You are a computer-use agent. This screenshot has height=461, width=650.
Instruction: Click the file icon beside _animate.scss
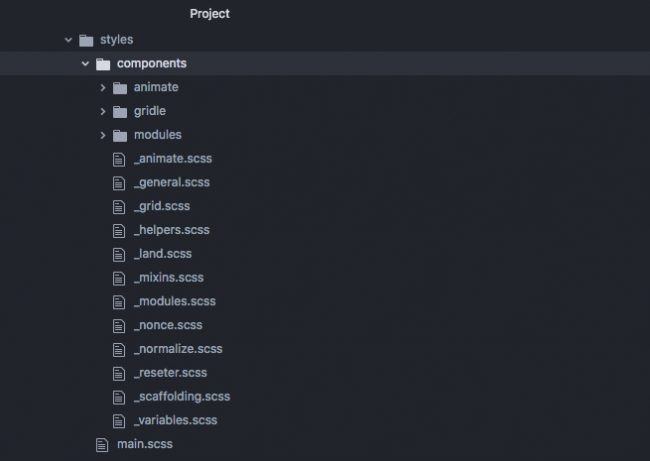[119, 159]
